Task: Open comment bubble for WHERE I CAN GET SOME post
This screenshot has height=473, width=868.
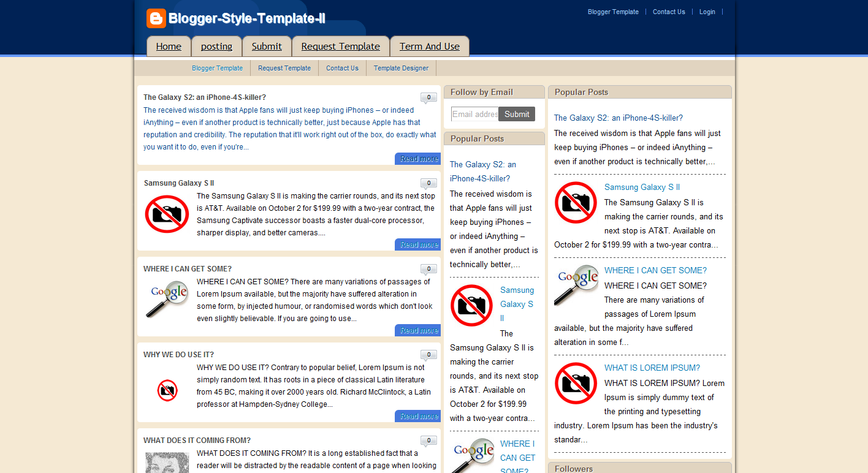Action: point(428,270)
